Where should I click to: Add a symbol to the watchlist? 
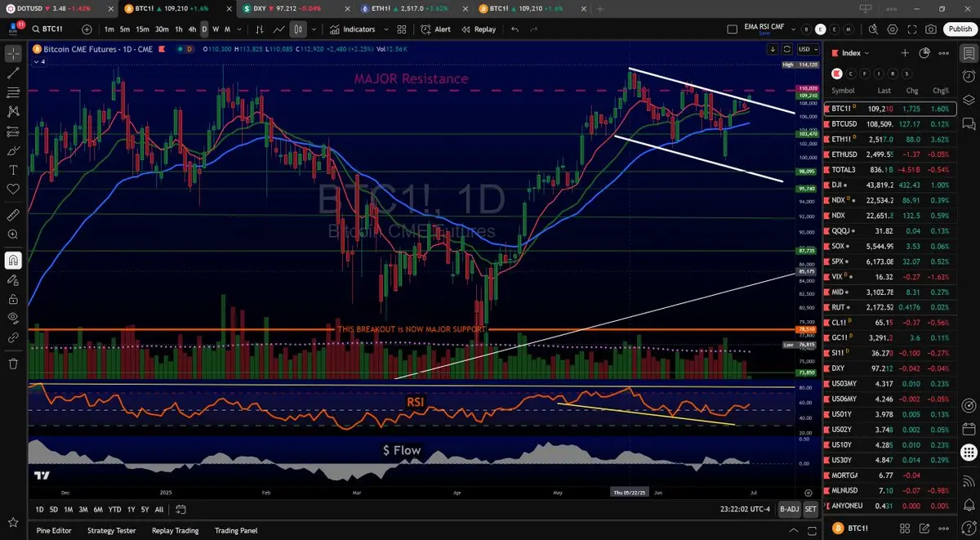pyautogui.click(x=905, y=53)
